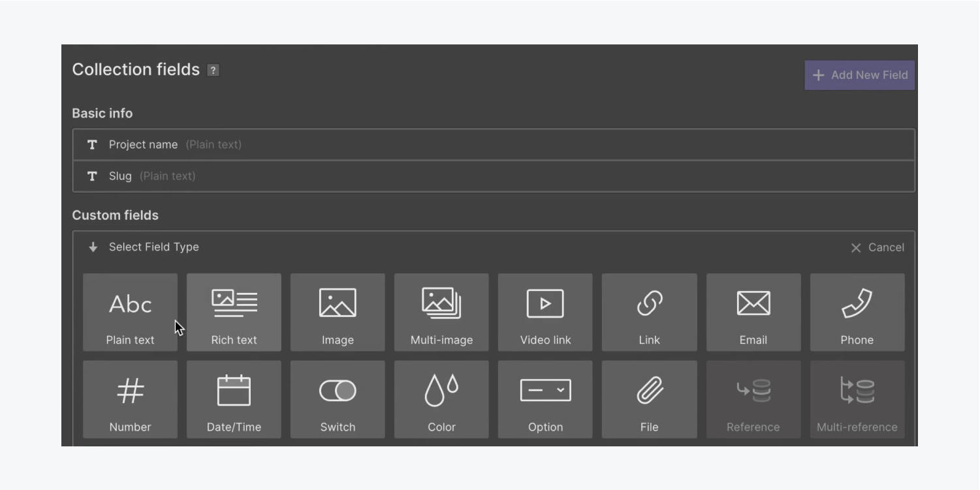Select the Number field type

(x=130, y=399)
